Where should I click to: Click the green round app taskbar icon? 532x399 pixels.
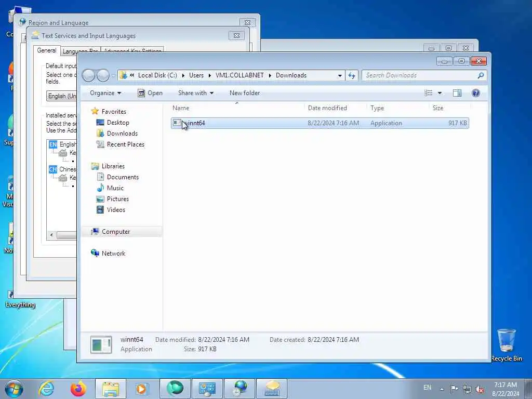click(x=175, y=389)
